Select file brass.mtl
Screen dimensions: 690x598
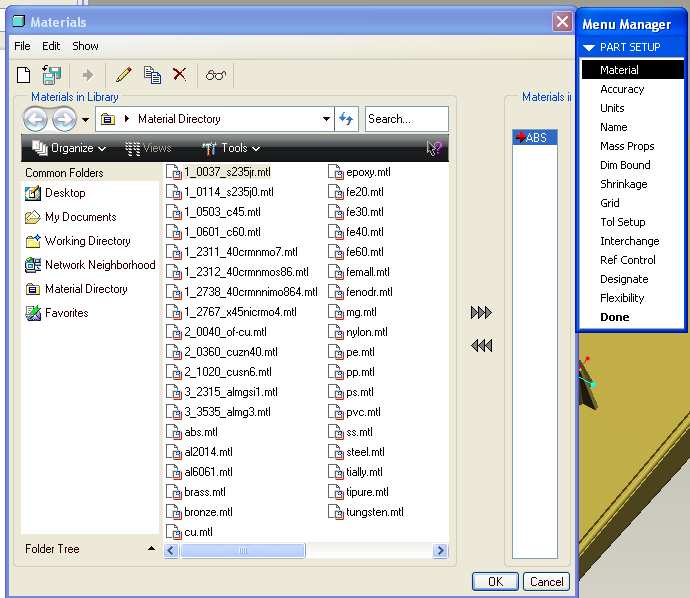pyautogui.click(x=196, y=492)
